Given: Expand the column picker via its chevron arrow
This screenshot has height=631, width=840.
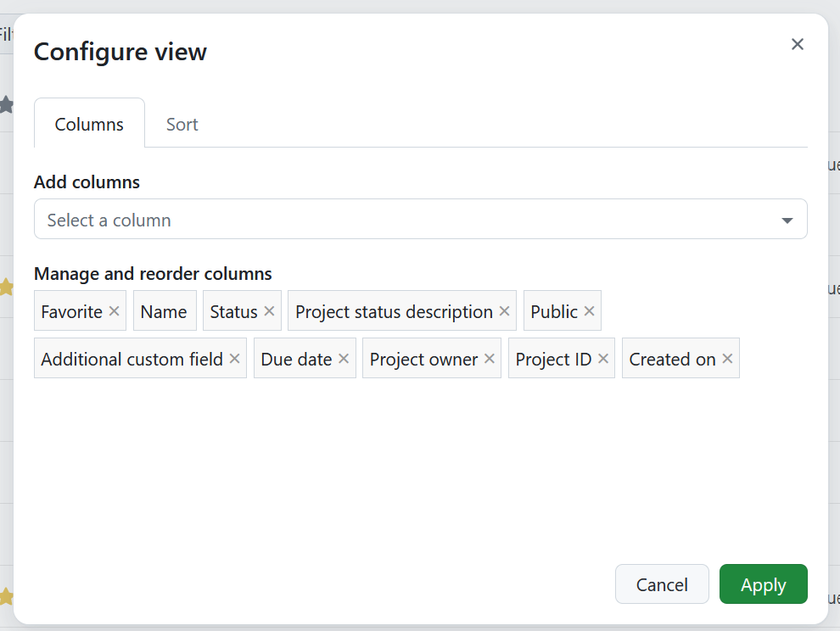Looking at the screenshot, I should point(787,219).
